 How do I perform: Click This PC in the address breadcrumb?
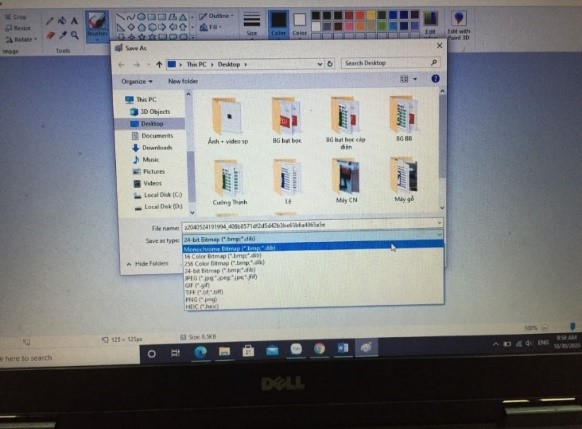[196, 64]
